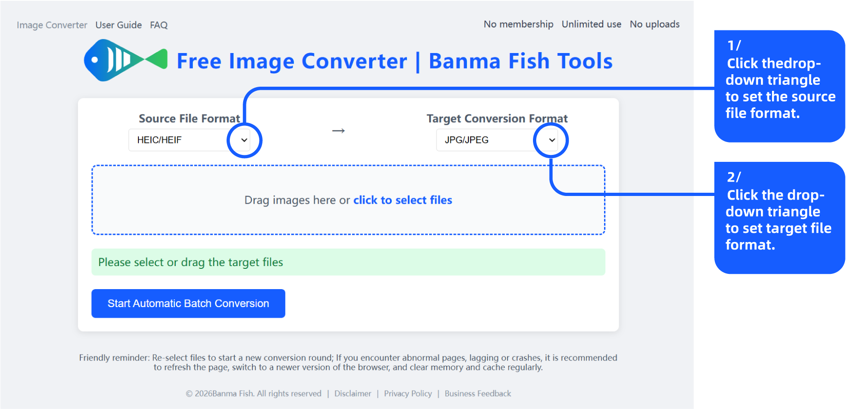Click the '© 2026Banma Fish. All rights reserved' text
Image resolution: width=868 pixels, height=409 pixels.
click(254, 393)
